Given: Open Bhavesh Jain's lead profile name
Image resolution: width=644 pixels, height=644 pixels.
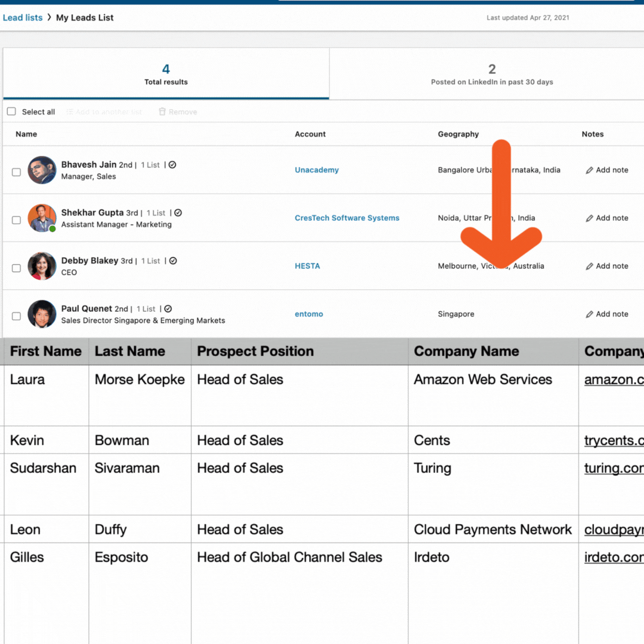Looking at the screenshot, I should point(89,165).
